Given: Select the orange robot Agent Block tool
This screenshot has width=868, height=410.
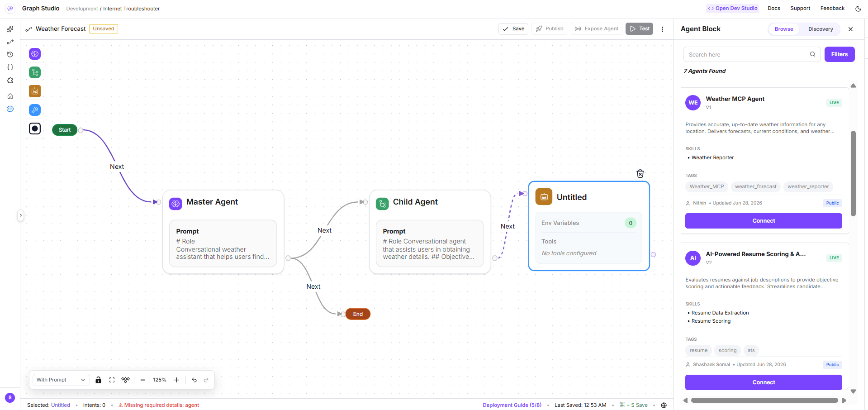Looking at the screenshot, I should (x=35, y=91).
